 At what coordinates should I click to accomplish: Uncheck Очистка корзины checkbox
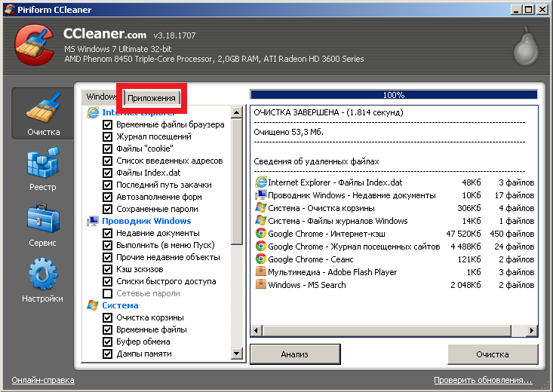tap(108, 317)
